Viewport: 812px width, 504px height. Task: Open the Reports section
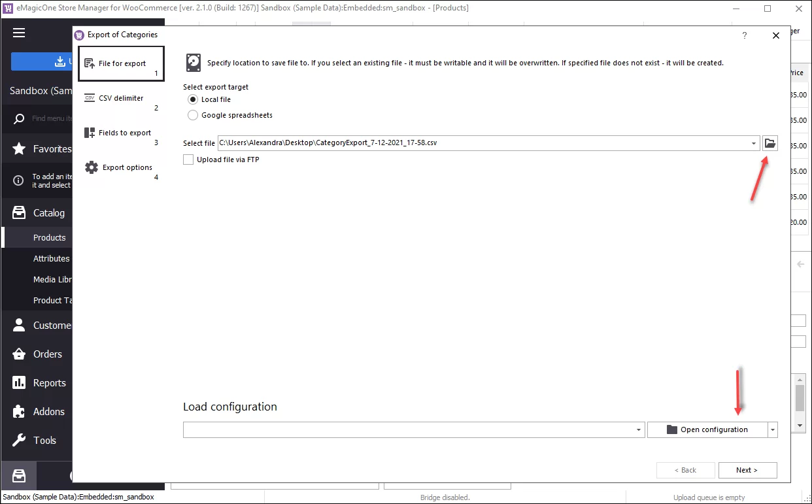point(20,382)
